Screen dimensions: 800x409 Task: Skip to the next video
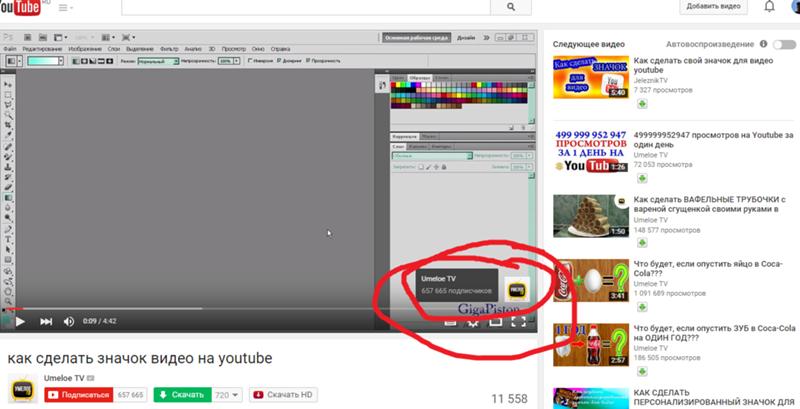point(46,321)
